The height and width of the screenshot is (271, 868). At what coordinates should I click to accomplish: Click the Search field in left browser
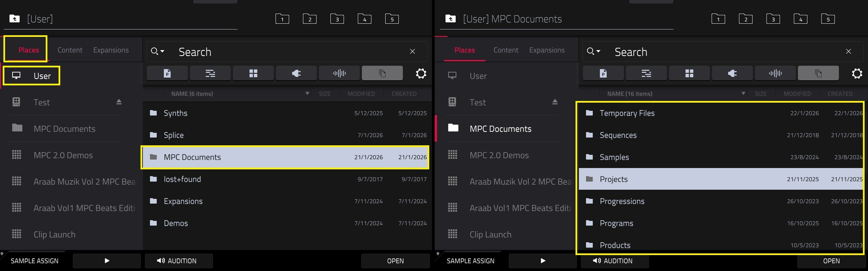pyautogui.click(x=288, y=52)
